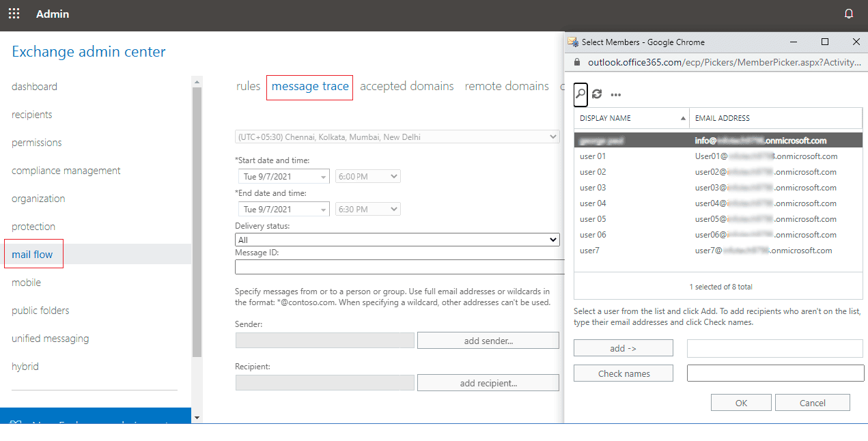Click the Message ID input field
This screenshot has height=441, width=868.
click(400, 267)
